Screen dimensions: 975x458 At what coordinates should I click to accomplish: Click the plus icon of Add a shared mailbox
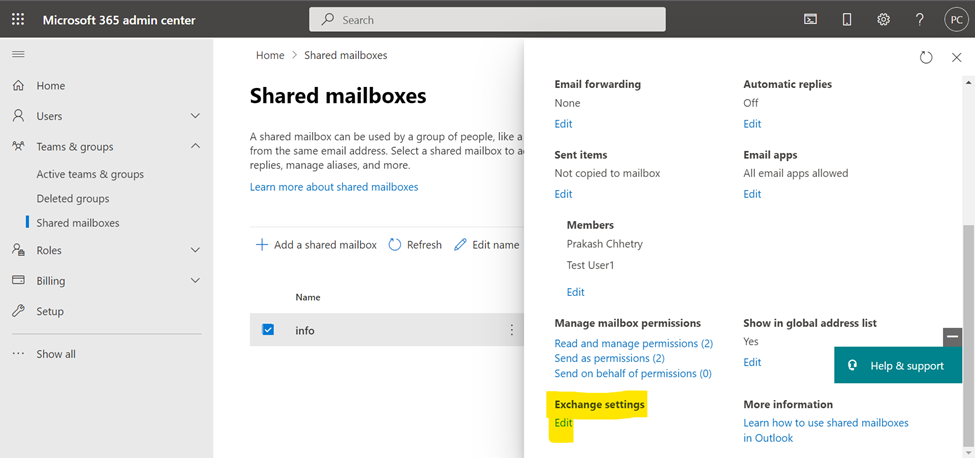(x=262, y=245)
